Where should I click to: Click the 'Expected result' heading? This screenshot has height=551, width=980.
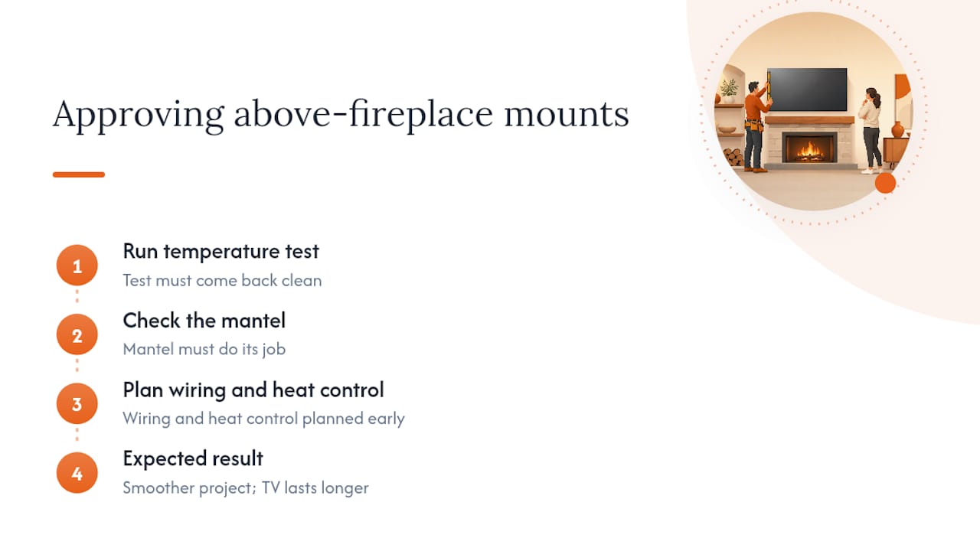(x=193, y=458)
